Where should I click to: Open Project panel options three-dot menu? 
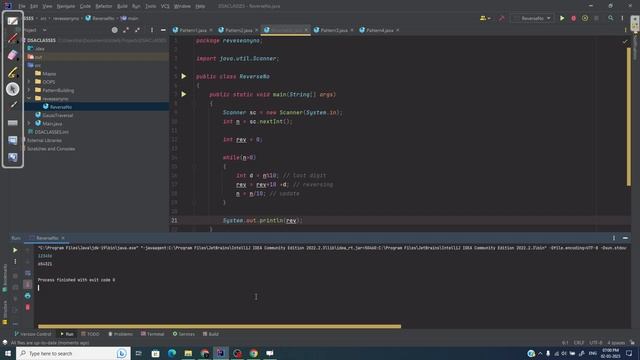click(x=152, y=30)
